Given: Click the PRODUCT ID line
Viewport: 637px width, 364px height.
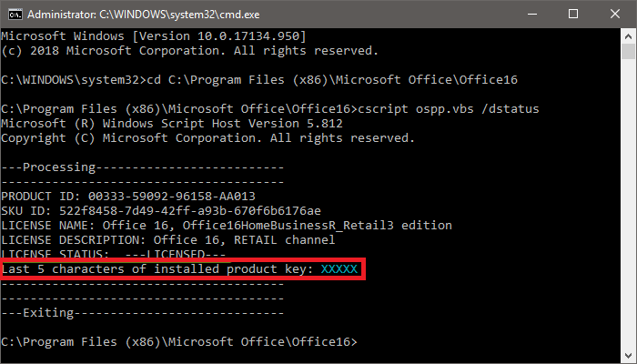Looking at the screenshot, I should click(128, 196).
